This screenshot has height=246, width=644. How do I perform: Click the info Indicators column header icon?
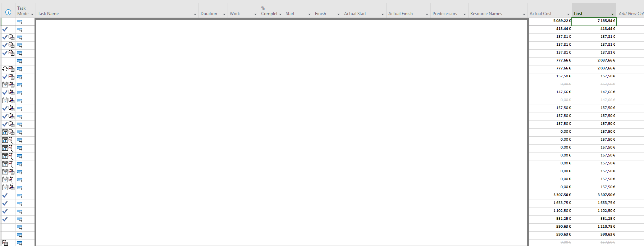click(8, 12)
